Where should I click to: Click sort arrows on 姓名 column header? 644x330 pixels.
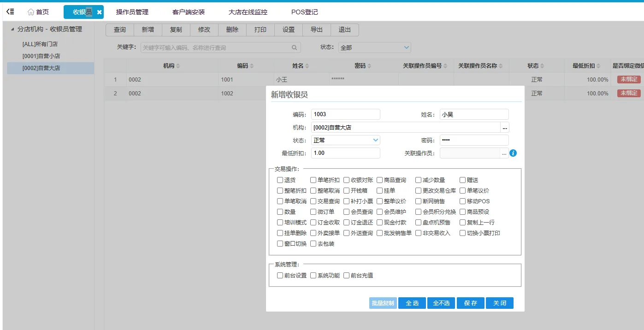307,66
